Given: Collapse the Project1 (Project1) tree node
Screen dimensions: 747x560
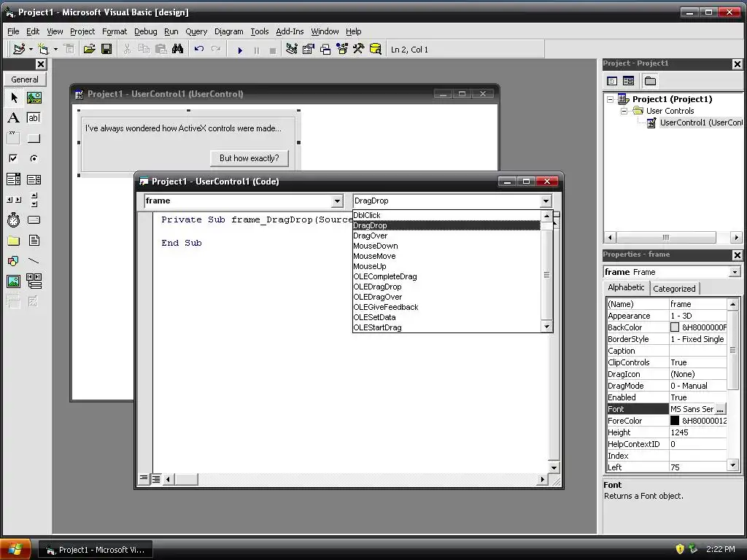Looking at the screenshot, I should (611, 99).
